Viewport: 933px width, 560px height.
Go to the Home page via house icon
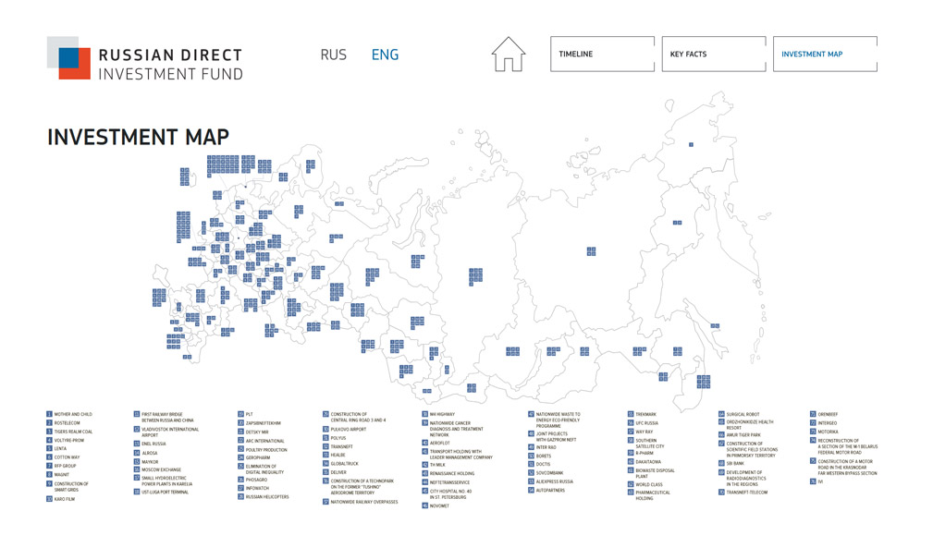click(509, 55)
